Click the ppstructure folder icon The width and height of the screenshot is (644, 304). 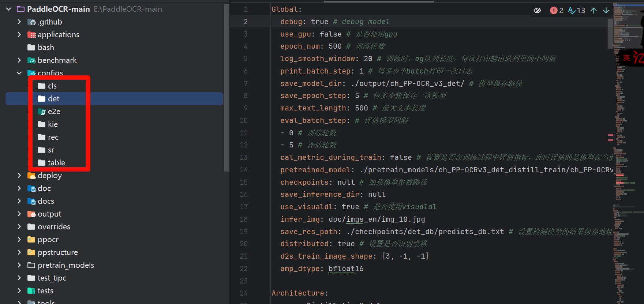31,252
